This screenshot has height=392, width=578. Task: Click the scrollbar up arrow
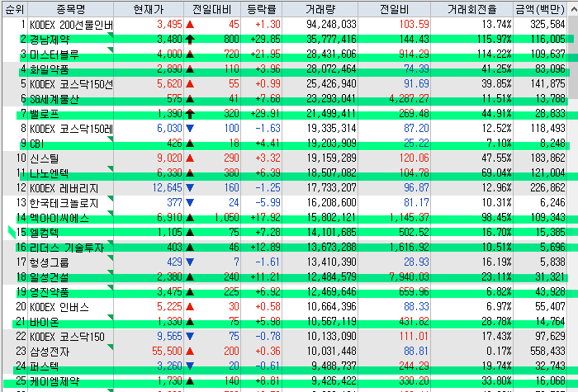click(x=574, y=9)
